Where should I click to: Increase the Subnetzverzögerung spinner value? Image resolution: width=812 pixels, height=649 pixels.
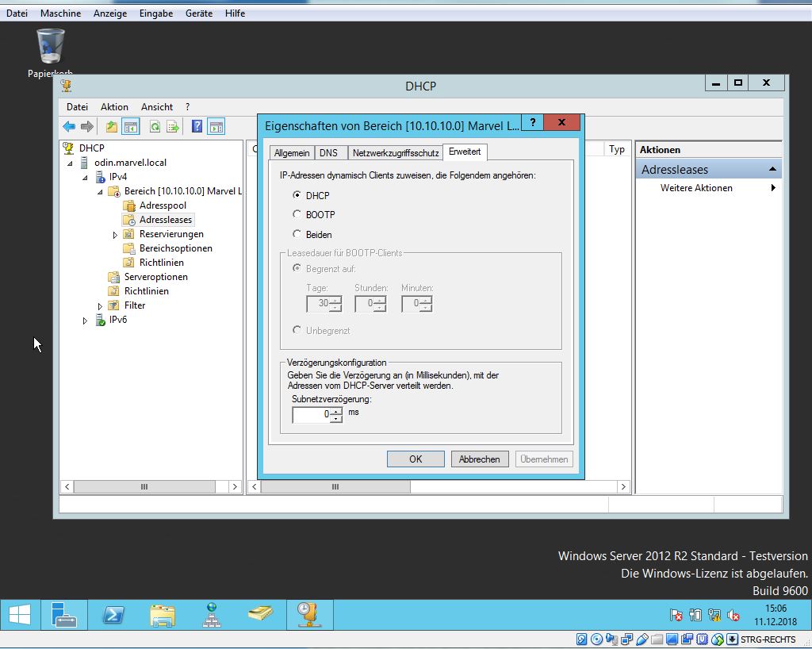[x=336, y=411]
